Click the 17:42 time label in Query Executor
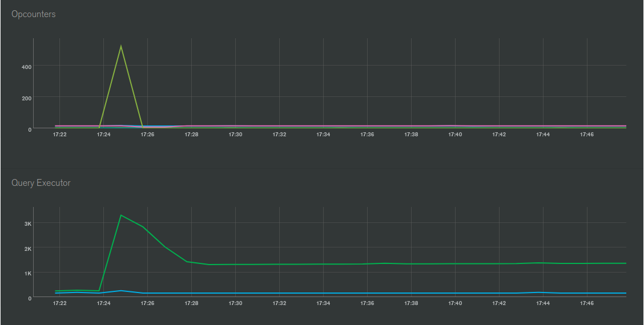 (x=499, y=303)
